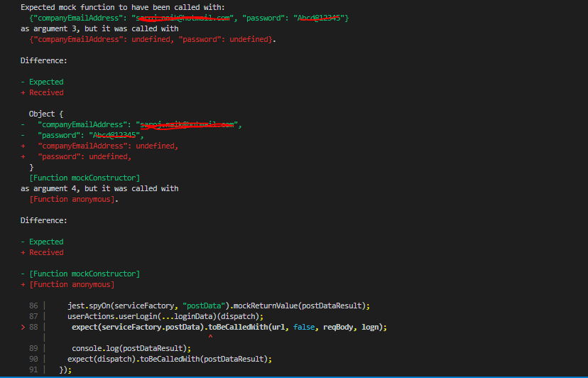Click the blue "false" keyword on line 88
This screenshot has height=378, width=588.
(x=304, y=327)
